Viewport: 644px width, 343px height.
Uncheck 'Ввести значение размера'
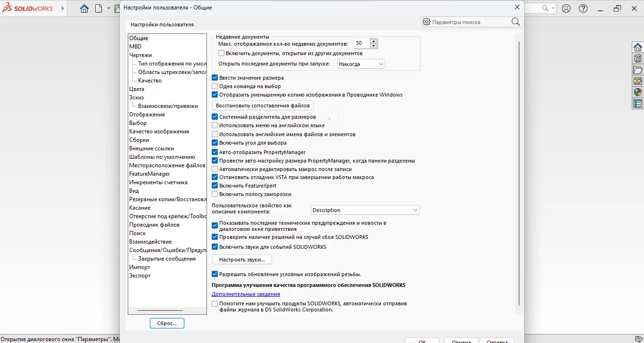215,78
